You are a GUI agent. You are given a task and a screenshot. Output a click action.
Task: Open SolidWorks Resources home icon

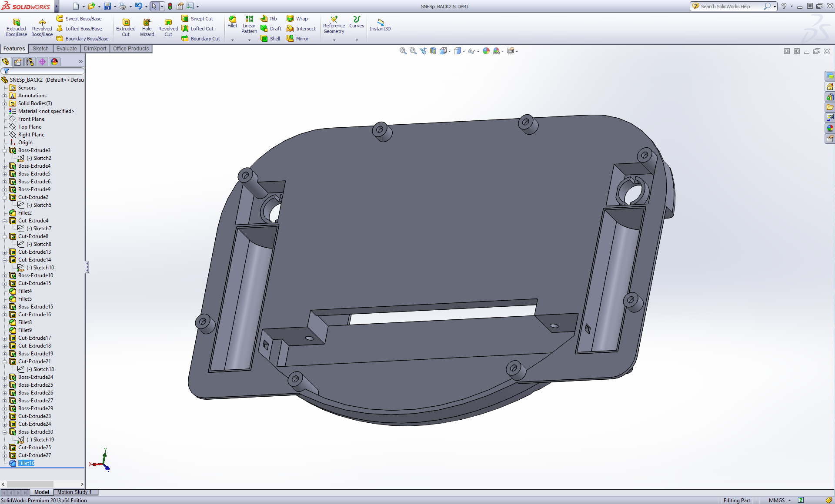[830, 86]
